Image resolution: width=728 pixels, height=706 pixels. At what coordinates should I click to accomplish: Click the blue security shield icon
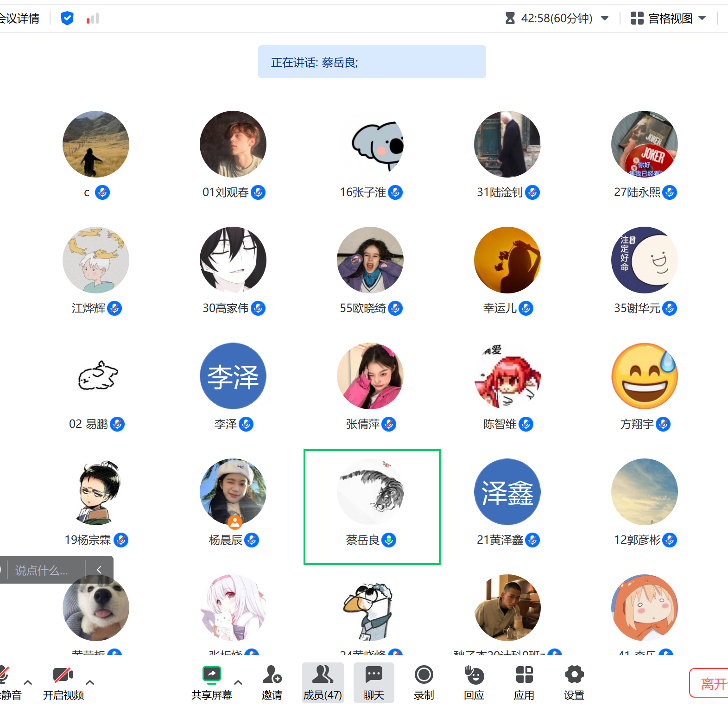pos(67,19)
